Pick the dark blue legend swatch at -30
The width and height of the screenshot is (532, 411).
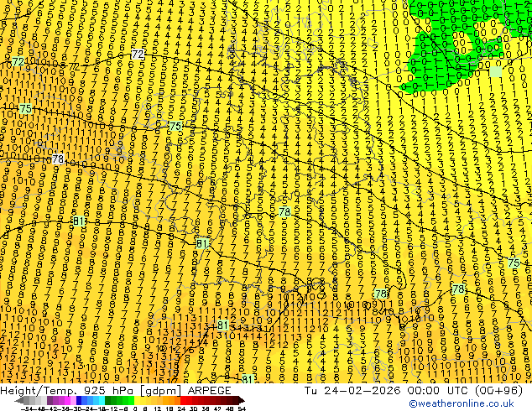coord(79,400)
